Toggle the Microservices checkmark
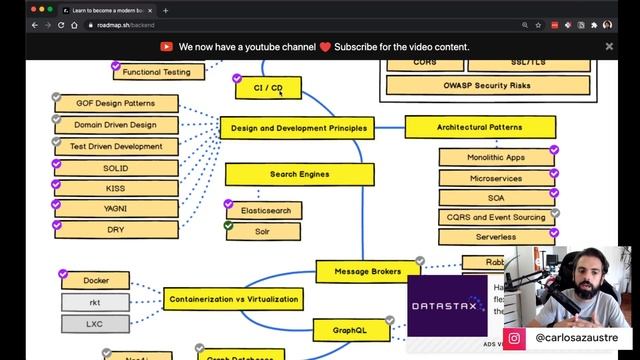 (554, 173)
